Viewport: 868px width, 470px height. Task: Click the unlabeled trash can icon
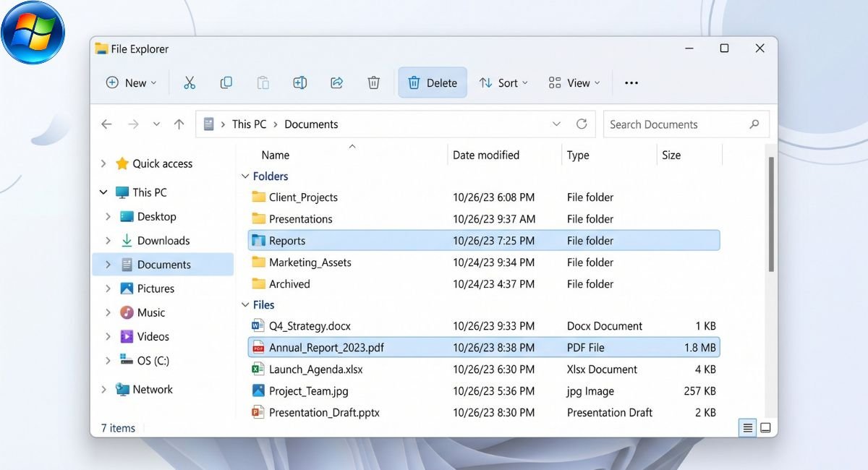point(373,83)
